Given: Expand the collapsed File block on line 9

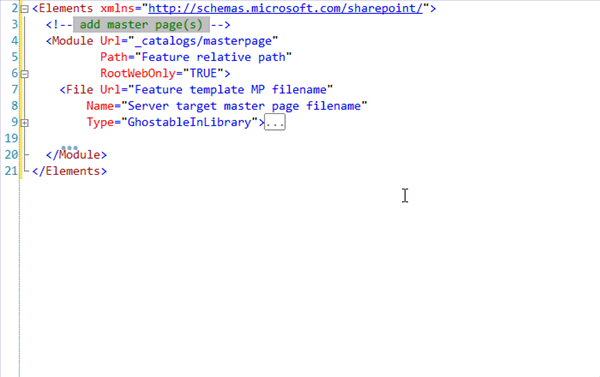Looking at the screenshot, I should click(24, 123).
